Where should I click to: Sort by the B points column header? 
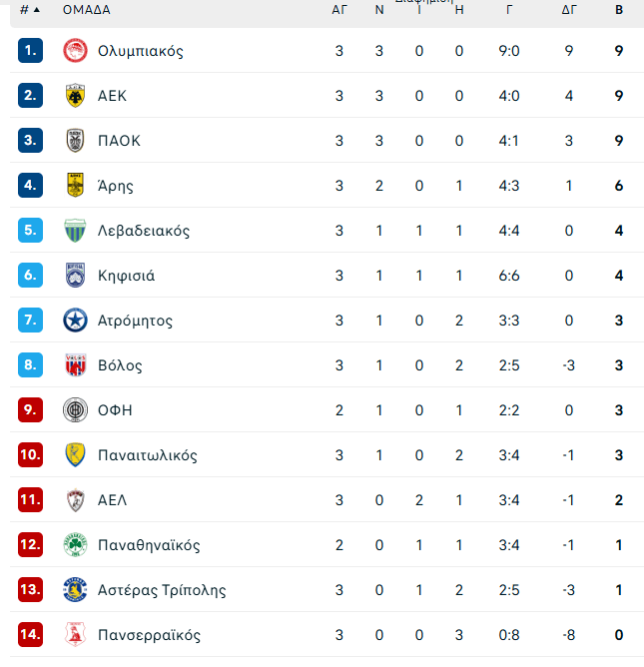click(x=619, y=9)
